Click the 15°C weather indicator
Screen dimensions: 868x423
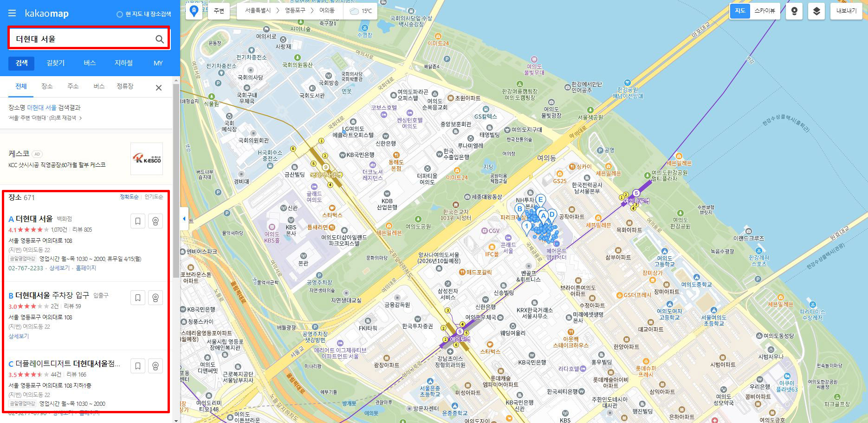tap(361, 11)
